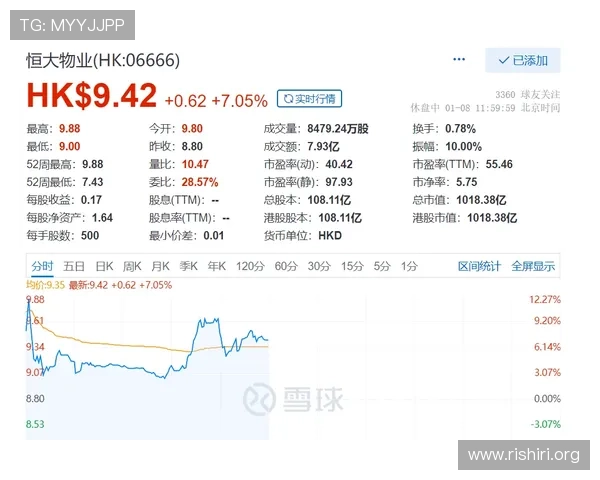600x480 pixels.
Task: Click the 市盈率(静) value 97.93
Action: coord(339,182)
